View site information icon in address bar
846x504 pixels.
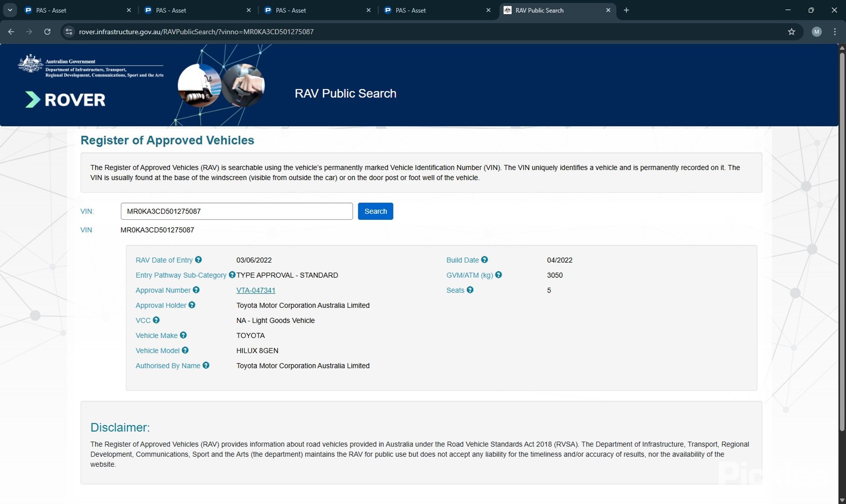[69, 32]
